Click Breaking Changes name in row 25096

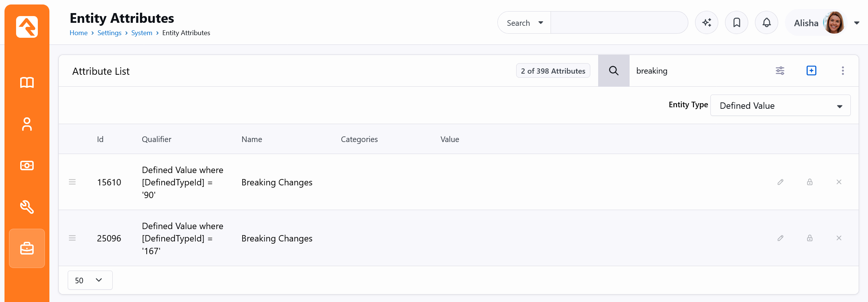(x=277, y=238)
